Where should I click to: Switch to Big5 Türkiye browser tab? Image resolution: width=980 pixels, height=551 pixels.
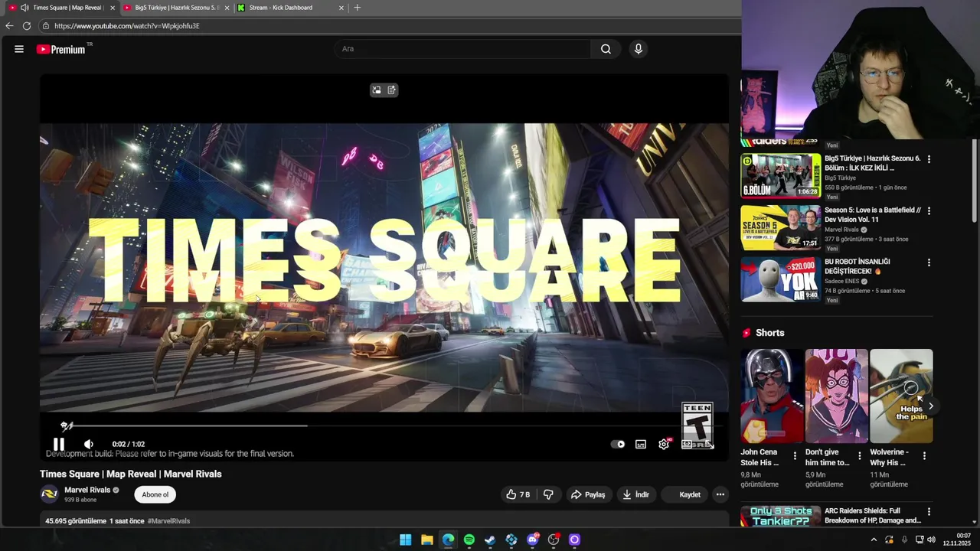pos(176,8)
